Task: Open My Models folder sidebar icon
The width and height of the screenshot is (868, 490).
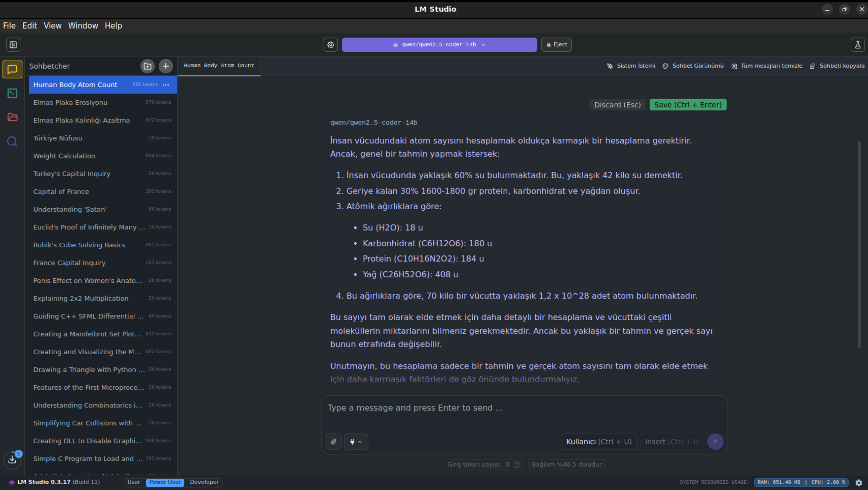Action: 12,117
